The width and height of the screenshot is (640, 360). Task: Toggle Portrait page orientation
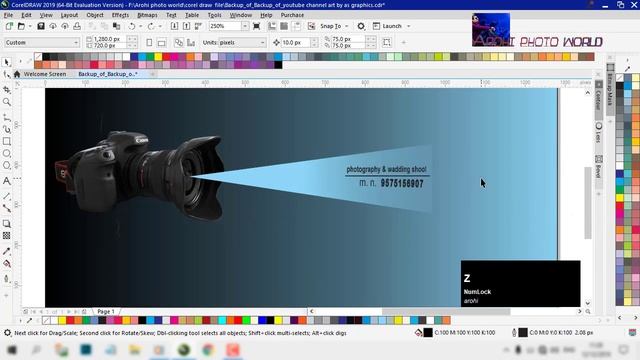(149, 42)
